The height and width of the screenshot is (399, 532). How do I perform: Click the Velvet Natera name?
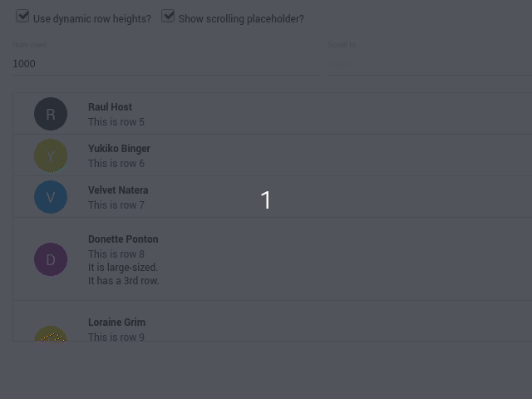tap(118, 190)
